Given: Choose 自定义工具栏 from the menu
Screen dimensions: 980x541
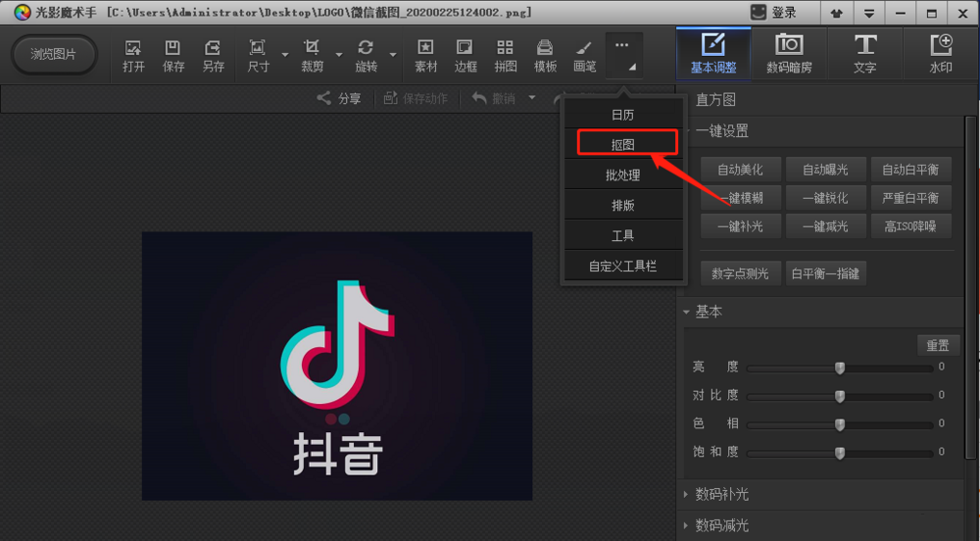Looking at the screenshot, I should click(622, 267).
